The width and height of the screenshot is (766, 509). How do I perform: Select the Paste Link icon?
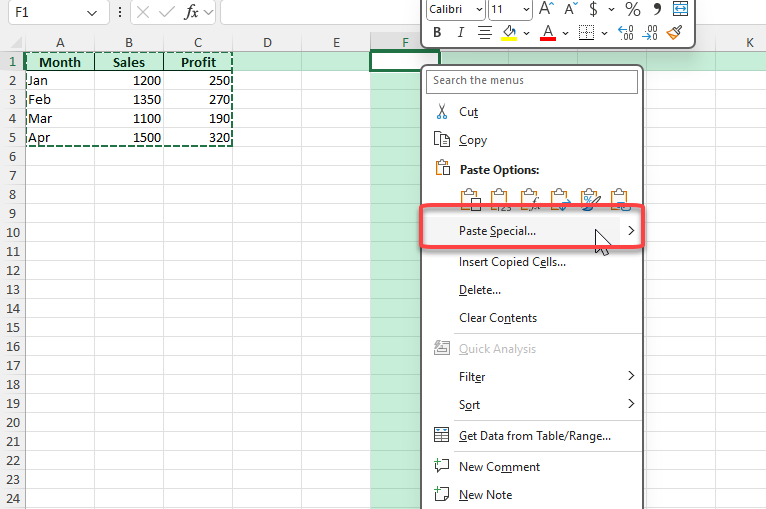pos(620,199)
